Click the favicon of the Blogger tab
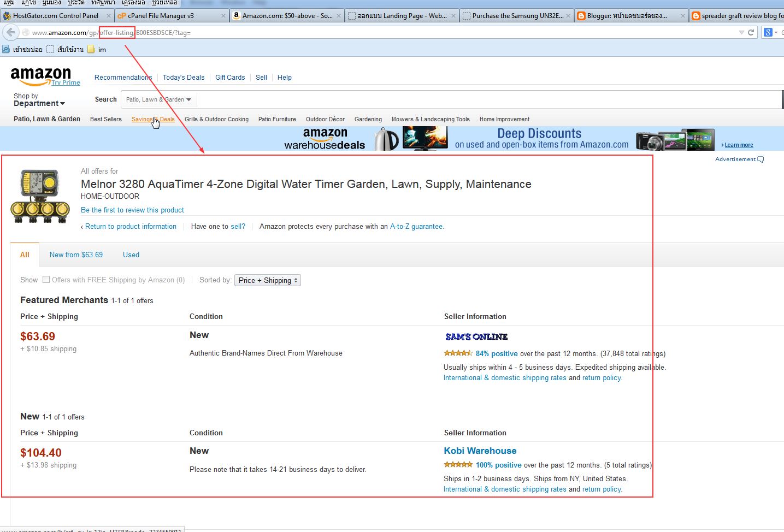 point(581,16)
